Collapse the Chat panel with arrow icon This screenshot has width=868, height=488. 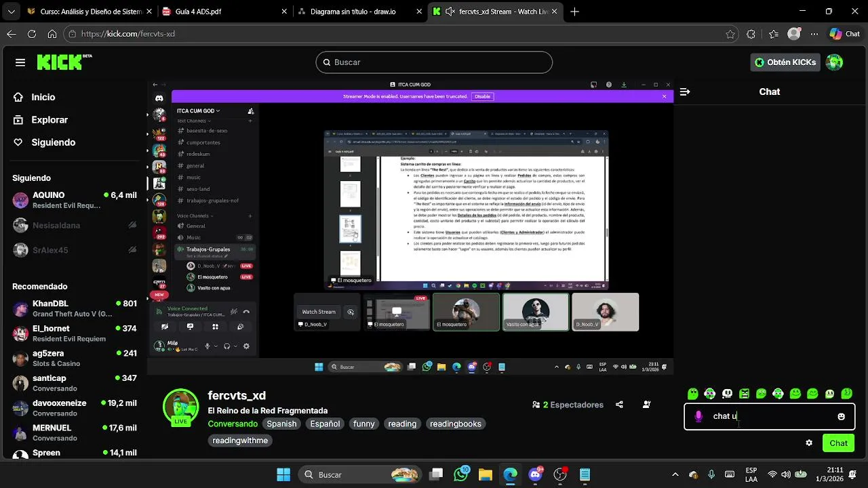coord(685,91)
